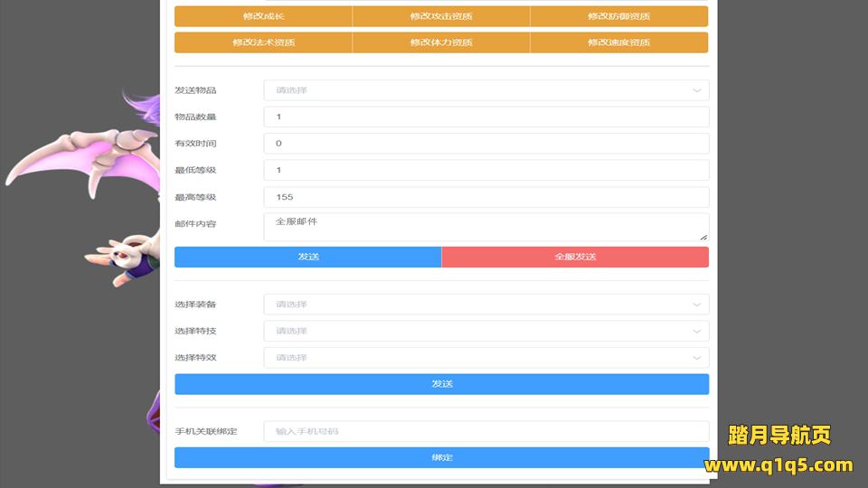
Task: Choose the 修改速度资质 button
Action: (618, 42)
